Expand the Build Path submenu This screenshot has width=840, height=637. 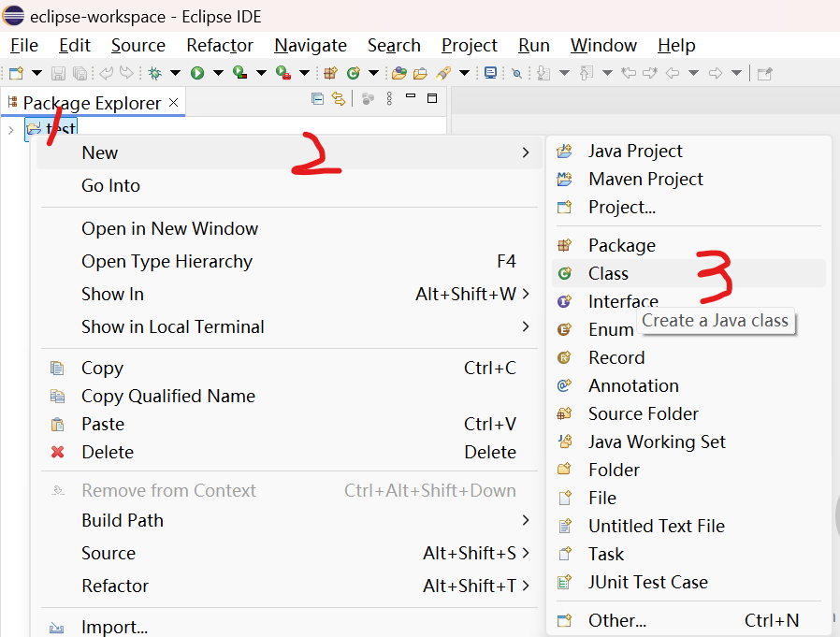[289, 520]
